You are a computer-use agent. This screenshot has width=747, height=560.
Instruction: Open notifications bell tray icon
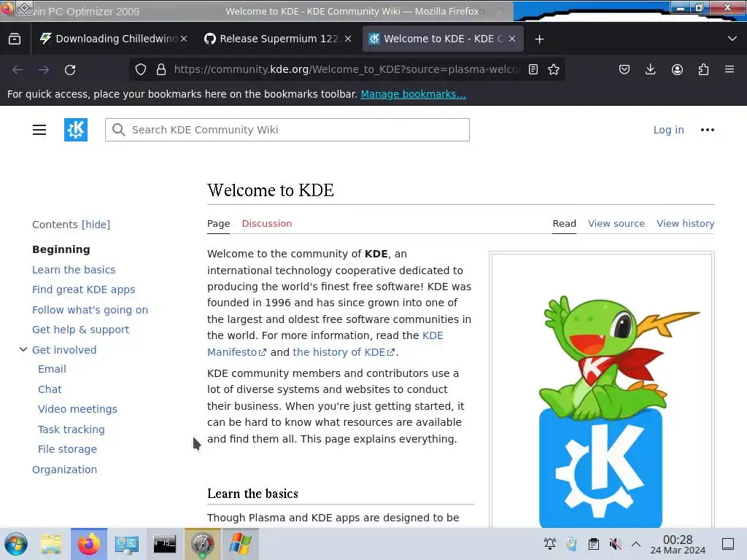[x=550, y=544]
